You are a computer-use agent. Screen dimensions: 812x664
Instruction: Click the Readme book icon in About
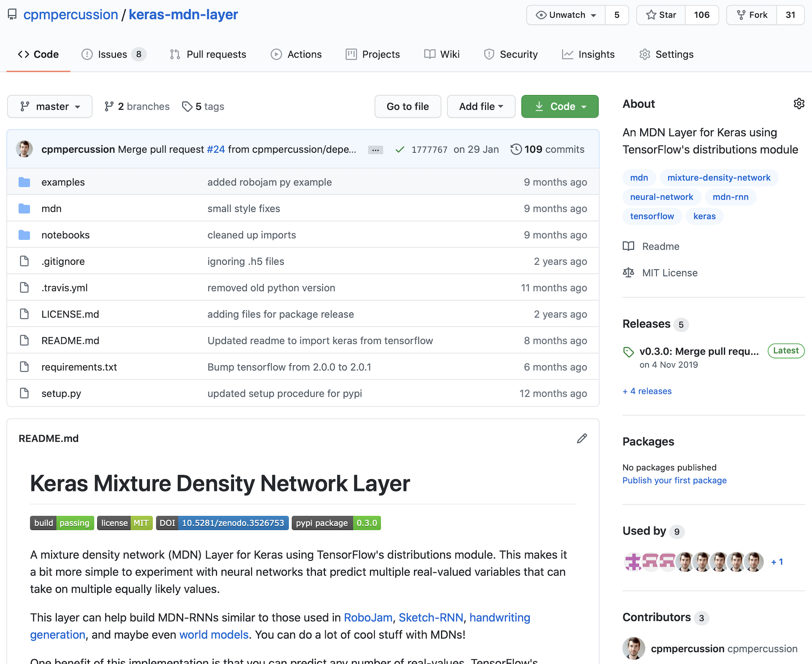(x=628, y=246)
